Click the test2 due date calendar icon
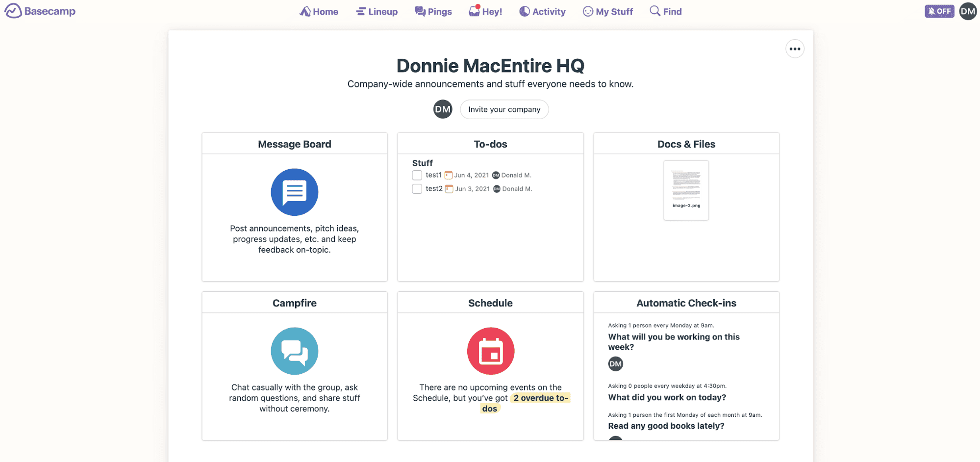This screenshot has height=462, width=980. 449,189
